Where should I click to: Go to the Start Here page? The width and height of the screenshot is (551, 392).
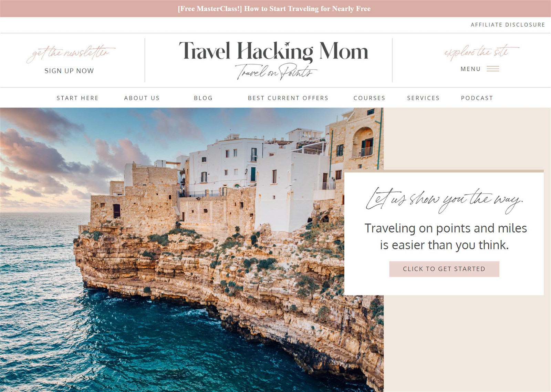pyautogui.click(x=77, y=98)
